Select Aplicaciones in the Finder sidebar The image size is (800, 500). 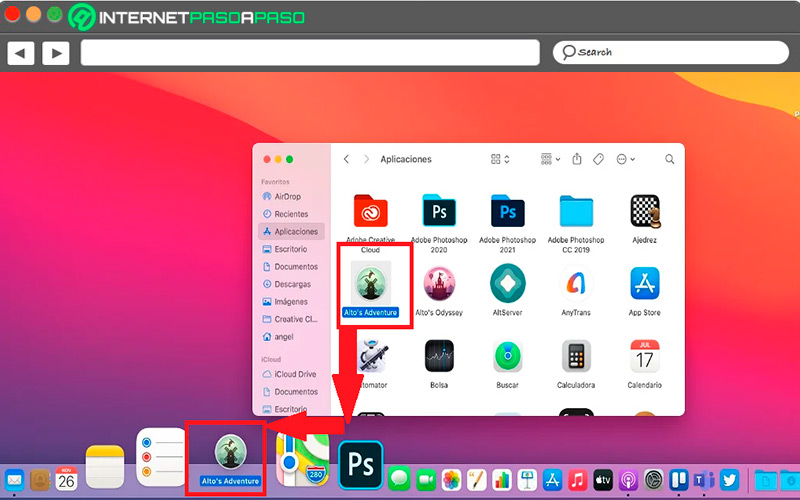291,231
